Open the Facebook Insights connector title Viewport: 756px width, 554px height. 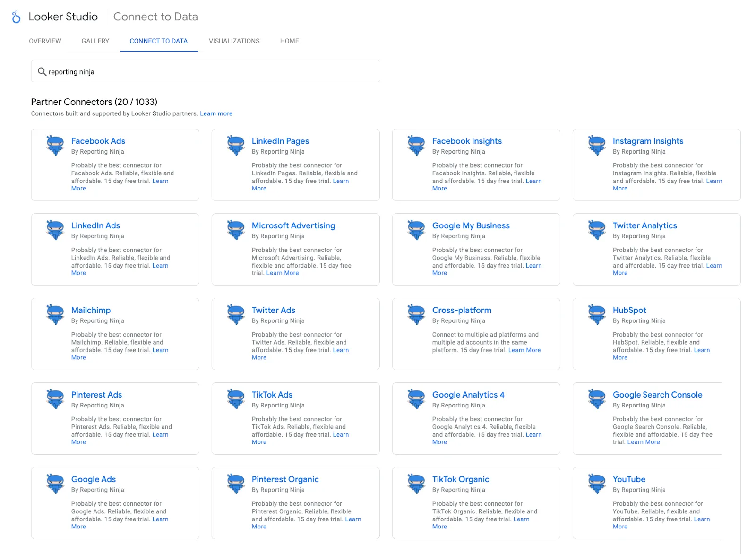[x=467, y=141]
